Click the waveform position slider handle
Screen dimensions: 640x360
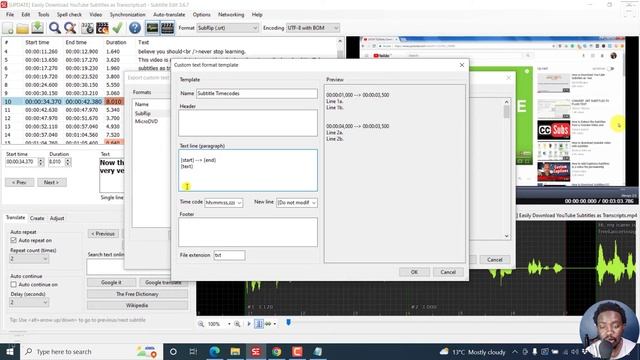pos(289,322)
